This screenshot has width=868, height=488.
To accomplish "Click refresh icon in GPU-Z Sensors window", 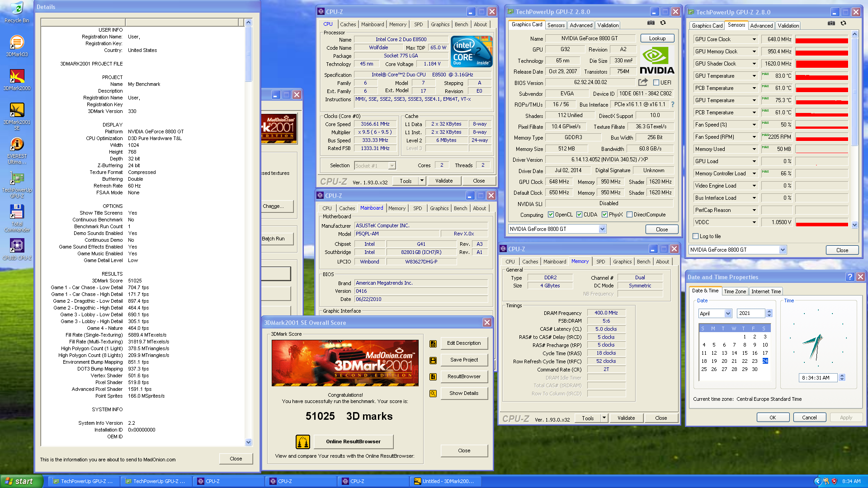I will click(843, 23).
